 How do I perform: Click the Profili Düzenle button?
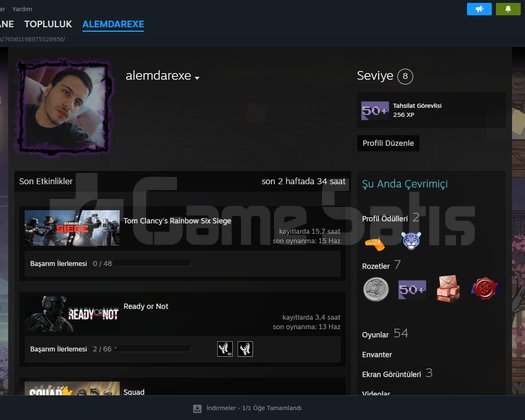(388, 143)
